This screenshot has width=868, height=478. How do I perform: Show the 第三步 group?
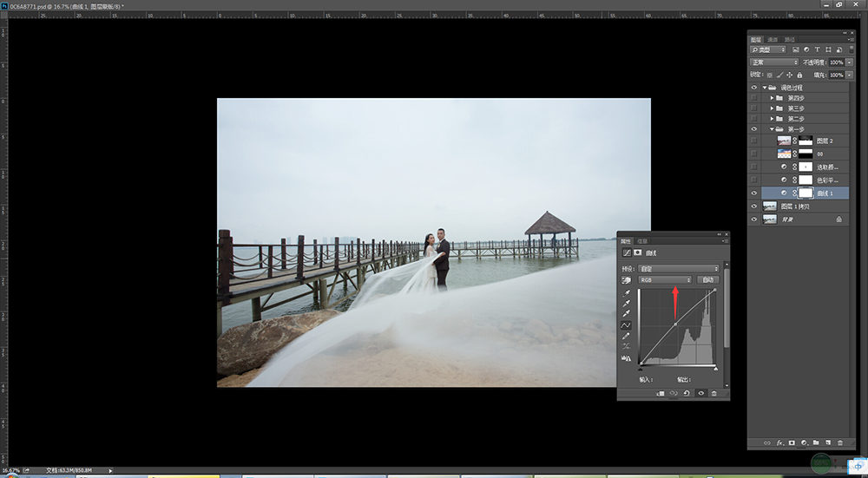[753, 108]
